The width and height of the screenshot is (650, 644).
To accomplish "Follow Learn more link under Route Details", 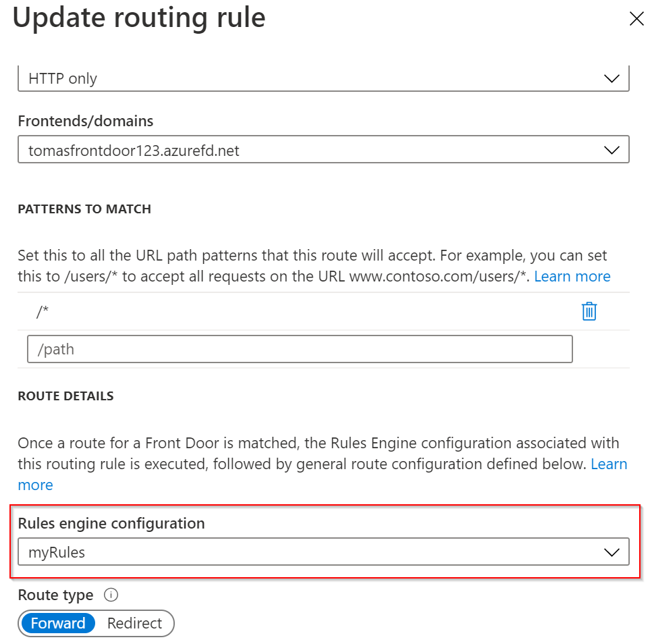I will [35, 485].
